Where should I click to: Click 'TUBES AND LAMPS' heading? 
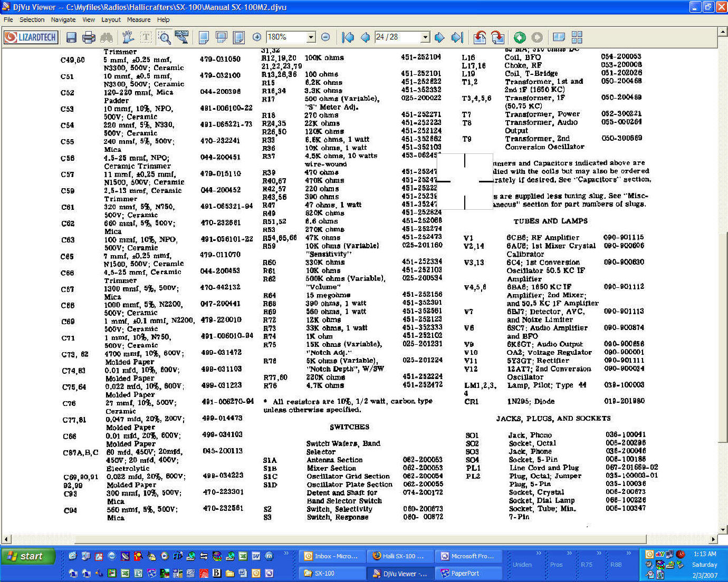click(550, 221)
